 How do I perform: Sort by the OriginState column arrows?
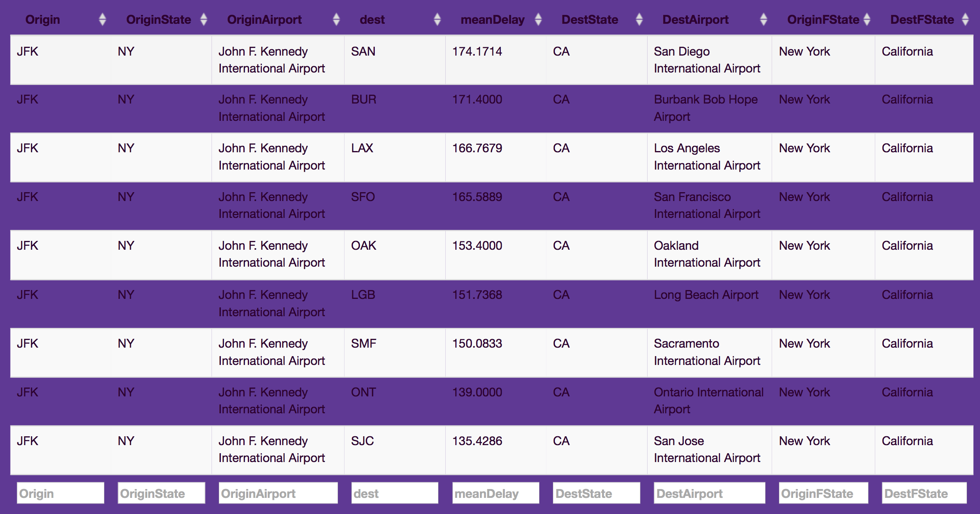click(x=203, y=19)
